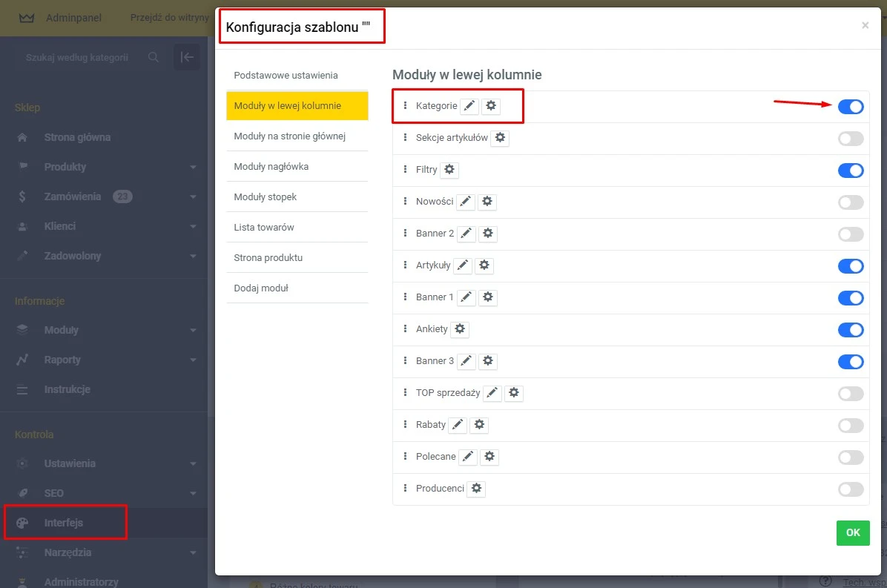
Task: Enable the Sekcje artykułów toggle
Action: pyautogui.click(x=851, y=139)
